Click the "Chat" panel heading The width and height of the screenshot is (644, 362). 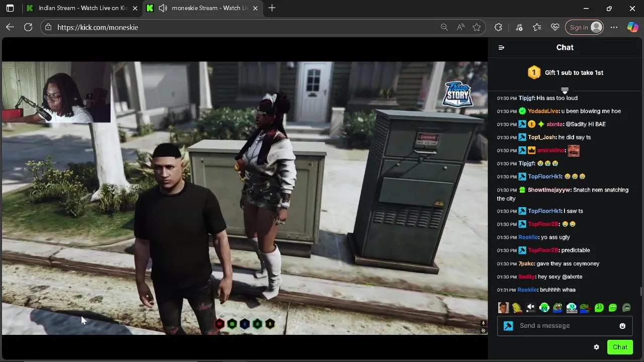coord(565,47)
